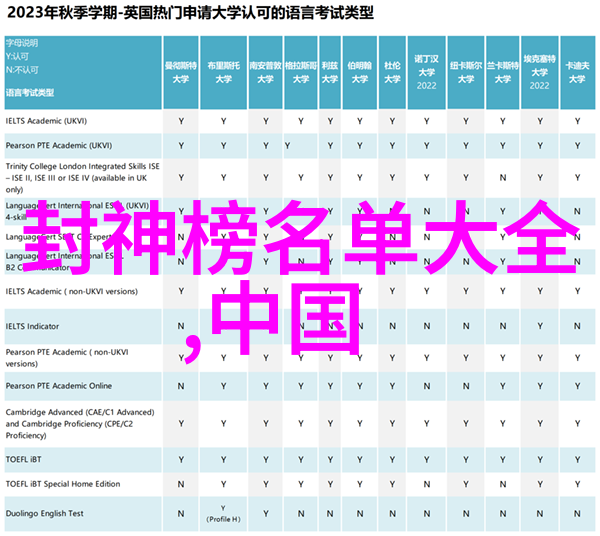The height and width of the screenshot is (536, 600).
Task: Click the N cell for IELTS Indicator under 曼彻斯特大学
Action: [x=181, y=326]
